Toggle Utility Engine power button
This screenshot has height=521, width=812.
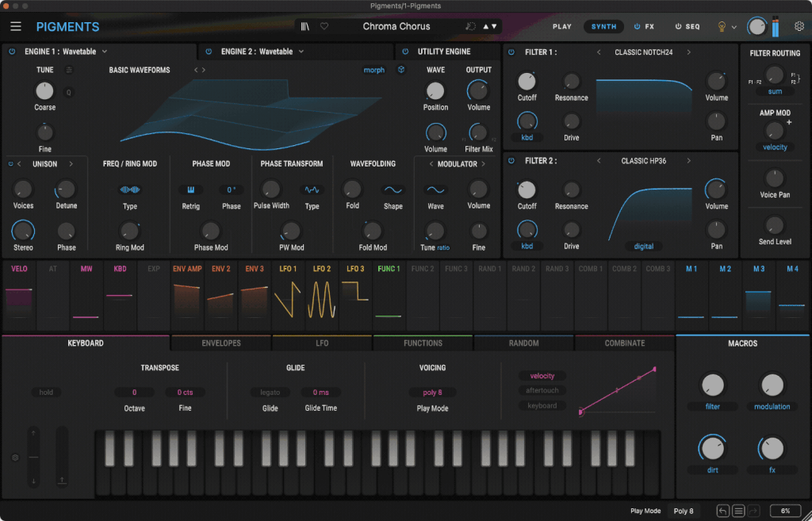click(405, 52)
